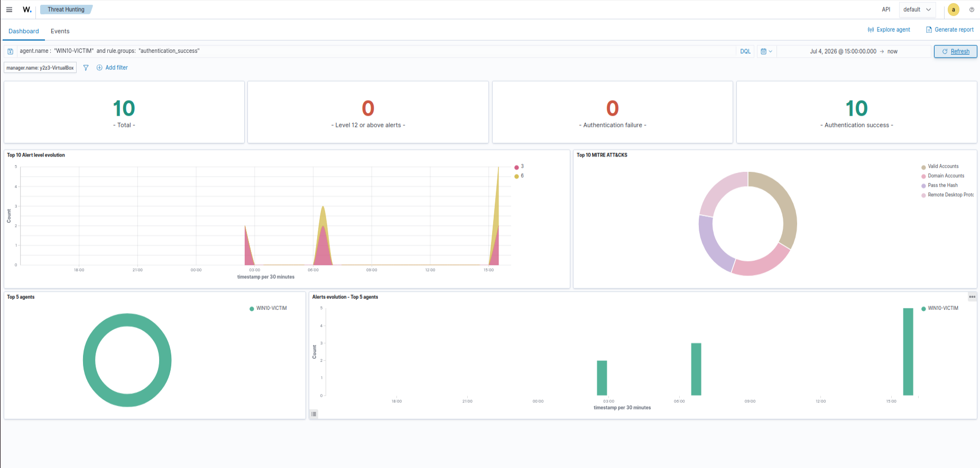Open the Threat Hunting breadcrumb
Viewport: 980px width, 468px height.
tap(66, 10)
